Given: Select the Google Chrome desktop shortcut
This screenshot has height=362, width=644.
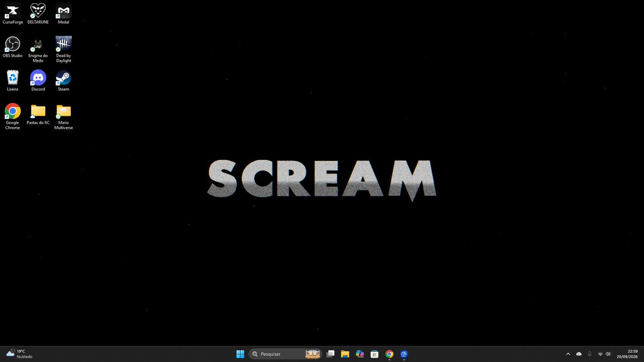Looking at the screenshot, I should [x=12, y=116].
